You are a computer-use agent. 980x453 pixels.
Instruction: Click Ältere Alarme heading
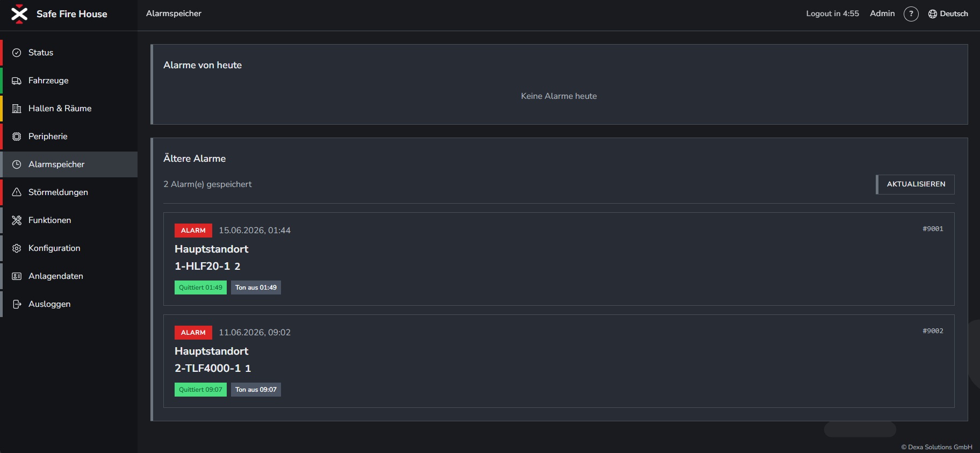[x=194, y=159]
